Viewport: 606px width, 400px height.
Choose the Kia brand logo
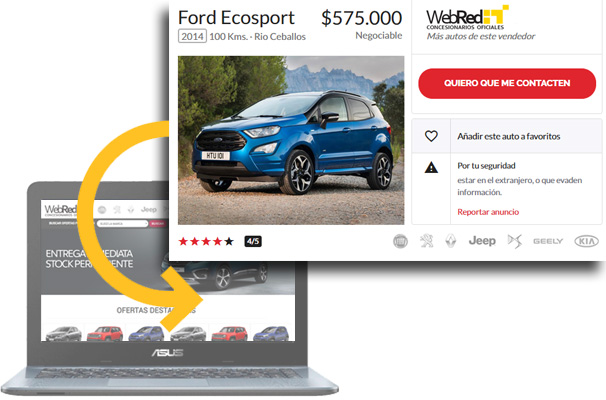(x=586, y=241)
